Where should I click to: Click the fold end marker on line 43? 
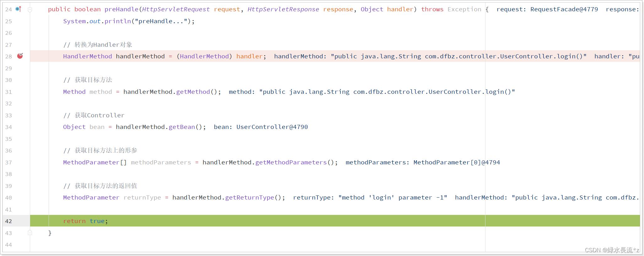click(30, 233)
